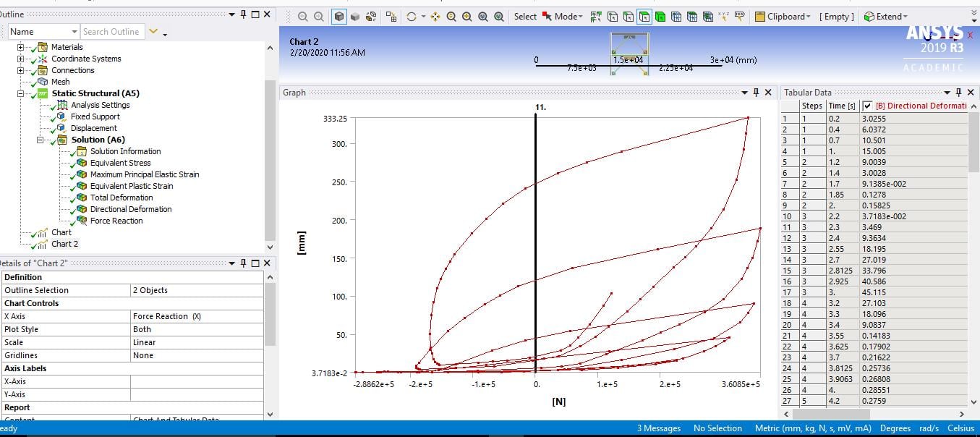Click in the Search Outline field
This screenshot has height=437, width=980.
111,32
